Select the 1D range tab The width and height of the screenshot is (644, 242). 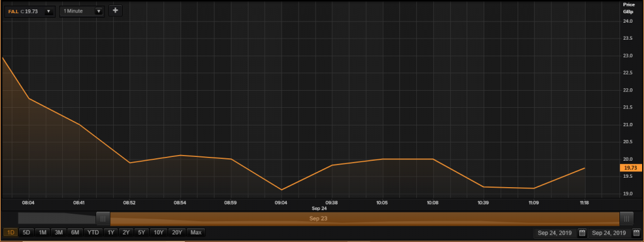coord(11,233)
